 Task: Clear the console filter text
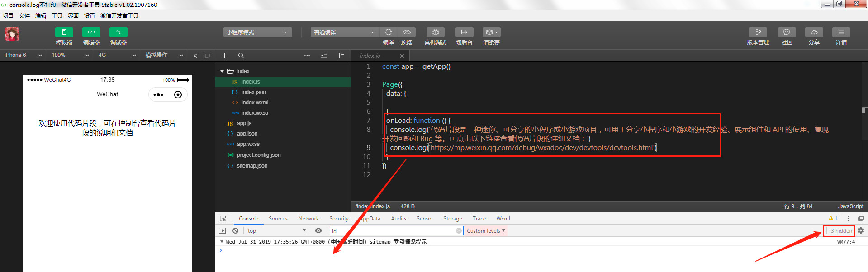[x=459, y=231]
